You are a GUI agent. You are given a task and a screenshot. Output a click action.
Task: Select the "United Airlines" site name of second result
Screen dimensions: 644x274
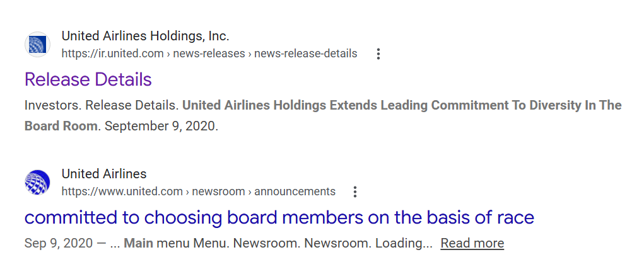(104, 174)
